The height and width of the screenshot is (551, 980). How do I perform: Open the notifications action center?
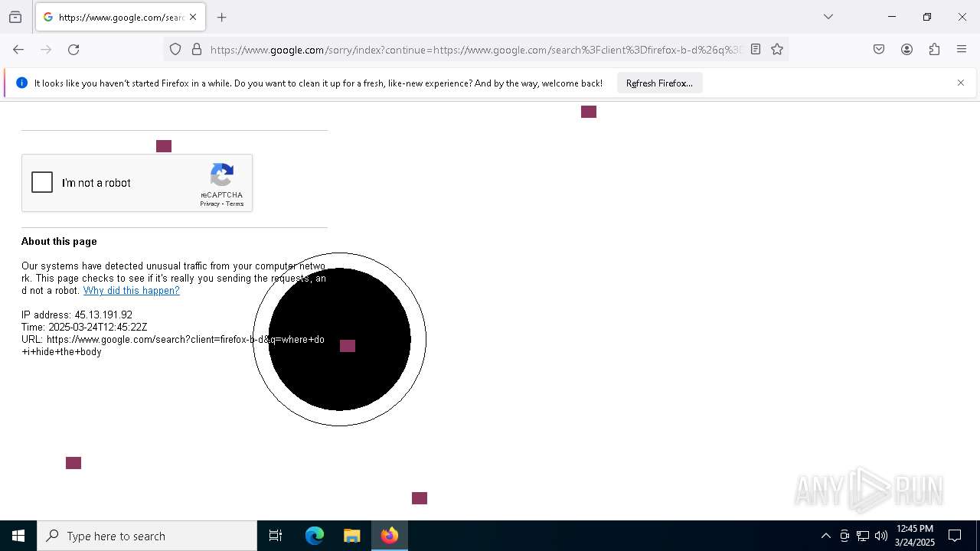955,536
